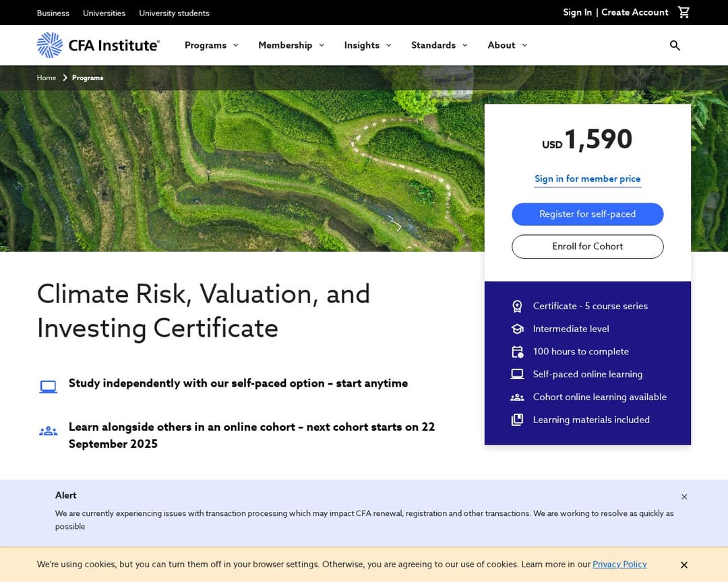
Task: Open the shopping cart
Action: coord(684,12)
